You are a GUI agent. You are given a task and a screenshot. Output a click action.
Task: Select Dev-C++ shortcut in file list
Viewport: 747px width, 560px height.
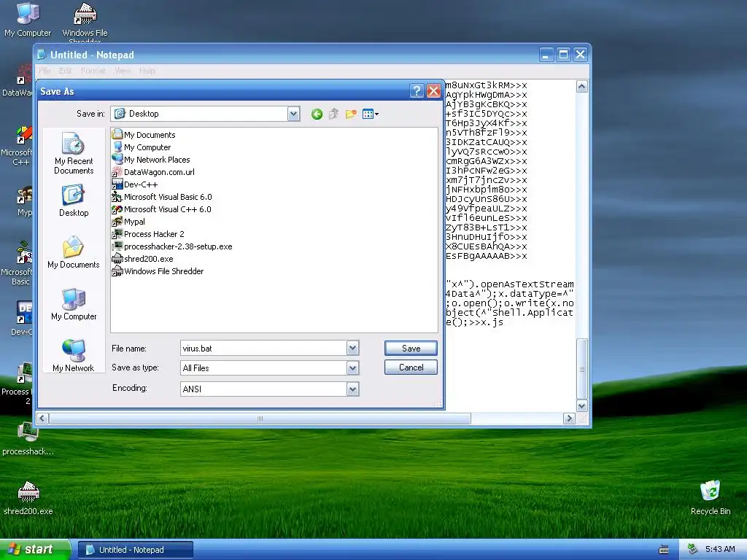(134, 184)
